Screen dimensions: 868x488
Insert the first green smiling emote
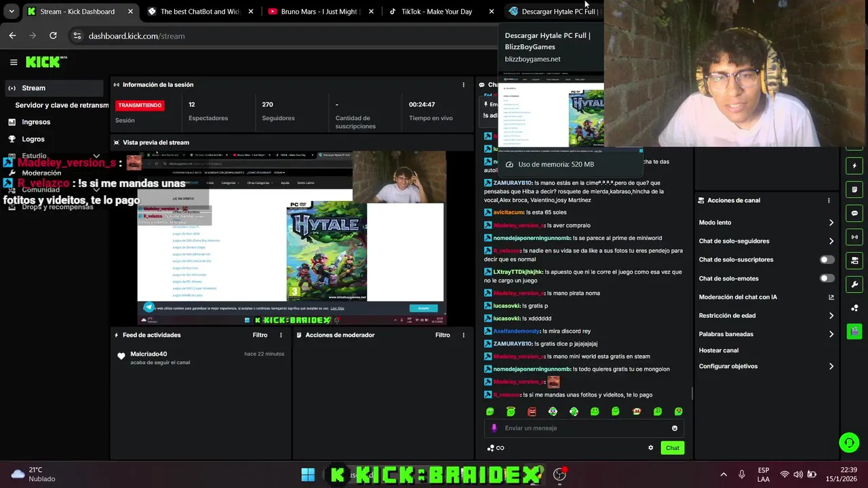click(490, 411)
